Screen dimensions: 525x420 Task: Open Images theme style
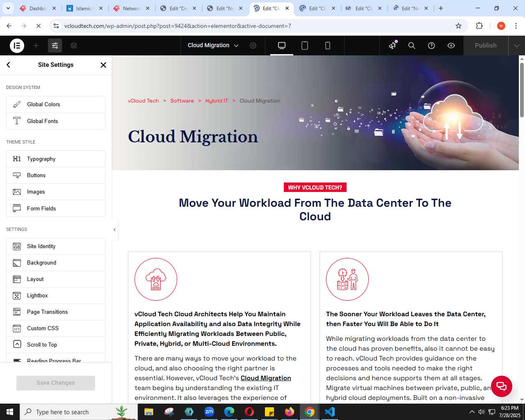tap(56, 192)
